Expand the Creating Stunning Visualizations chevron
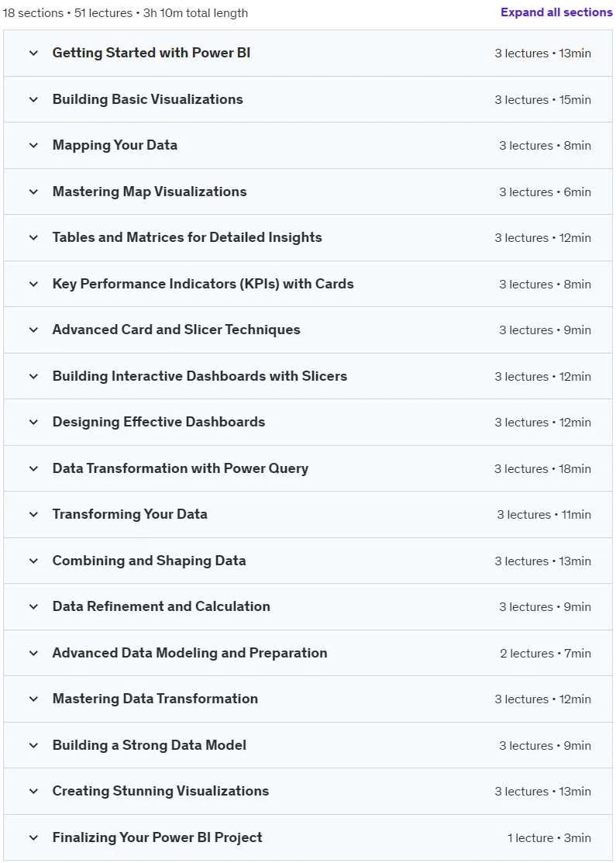The image size is (616, 863). coord(33,791)
